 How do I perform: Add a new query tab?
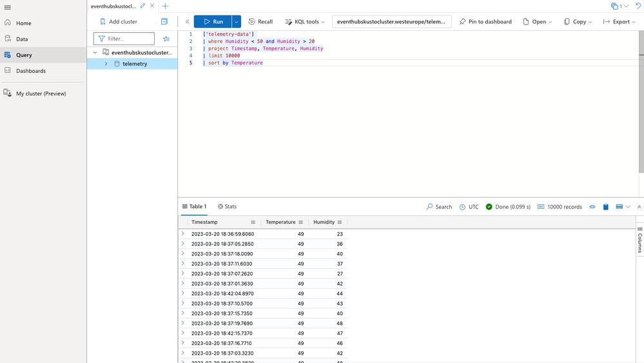(x=165, y=6)
